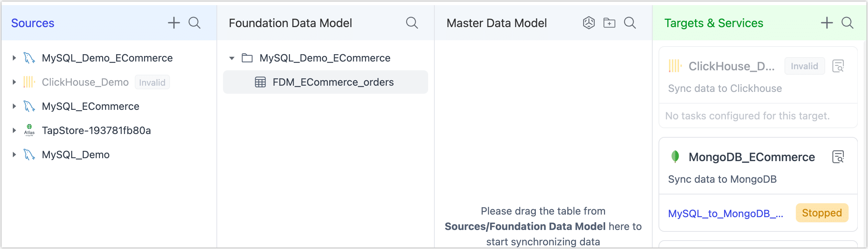Image resolution: width=868 pixels, height=249 pixels.
Task: Add a new target or service
Action: [827, 23]
